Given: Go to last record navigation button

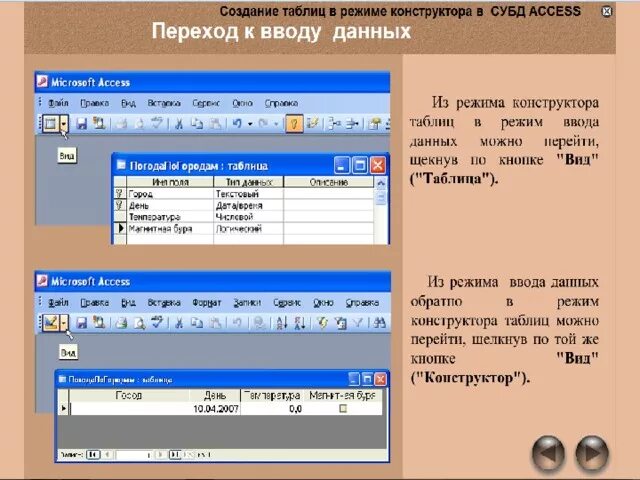Looking at the screenshot, I should 175,454.
